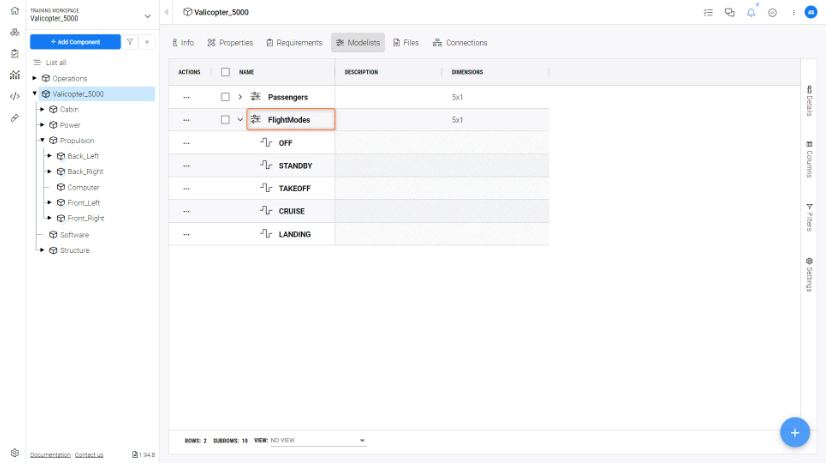Select Software in the component tree
Viewport: 832px width, 465px height.
tap(75, 236)
